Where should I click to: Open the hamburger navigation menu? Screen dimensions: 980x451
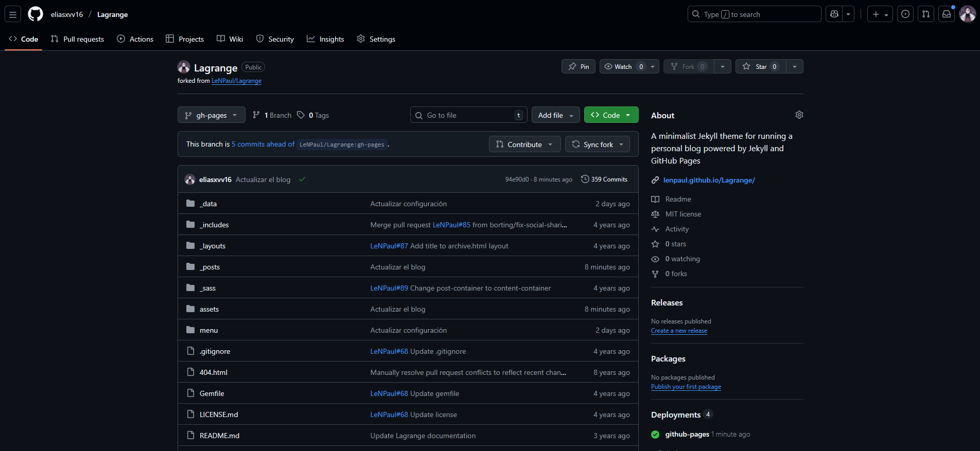coord(13,14)
